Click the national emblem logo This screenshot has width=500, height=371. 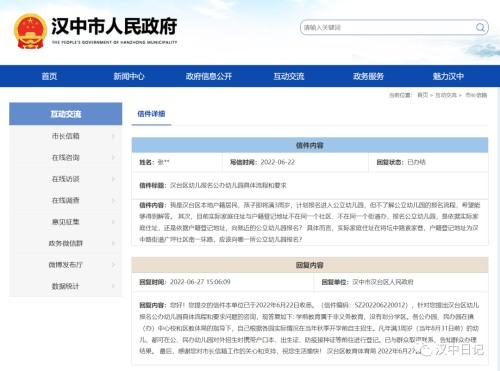[x=30, y=31]
